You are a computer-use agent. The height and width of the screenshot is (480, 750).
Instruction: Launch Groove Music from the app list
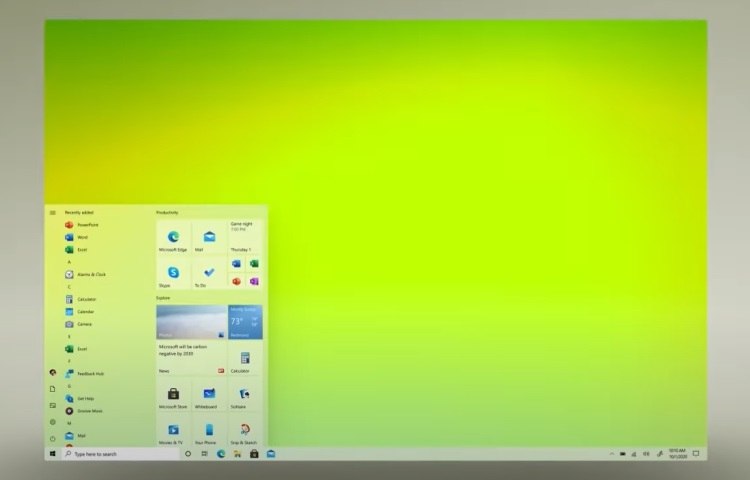84,411
